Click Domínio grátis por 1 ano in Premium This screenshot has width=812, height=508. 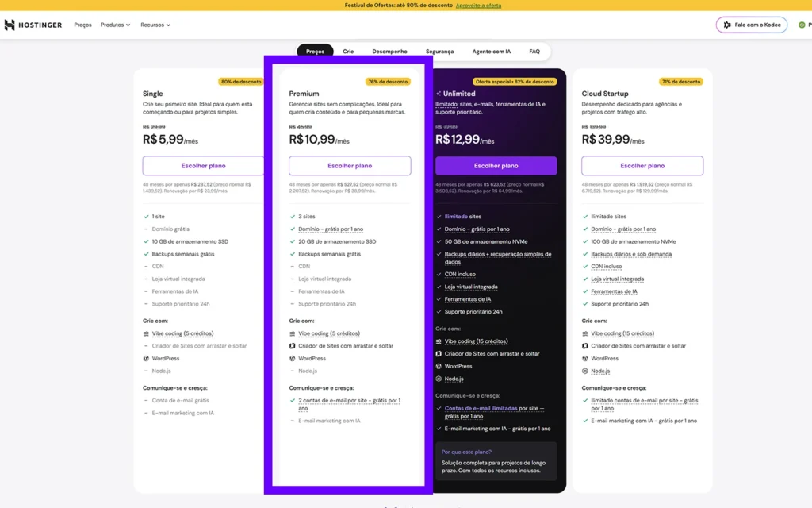point(331,229)
